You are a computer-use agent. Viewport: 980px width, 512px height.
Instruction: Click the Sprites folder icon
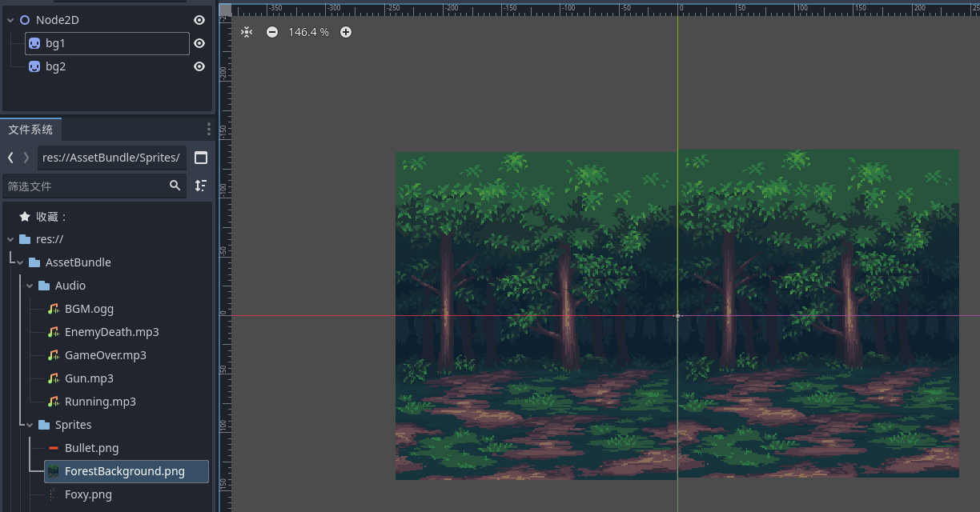click(x=44, y=425)
